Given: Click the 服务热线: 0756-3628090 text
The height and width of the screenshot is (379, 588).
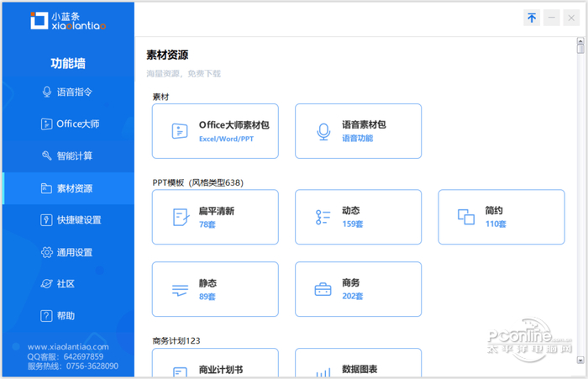Looking at the screenshot, I should 73,366.
